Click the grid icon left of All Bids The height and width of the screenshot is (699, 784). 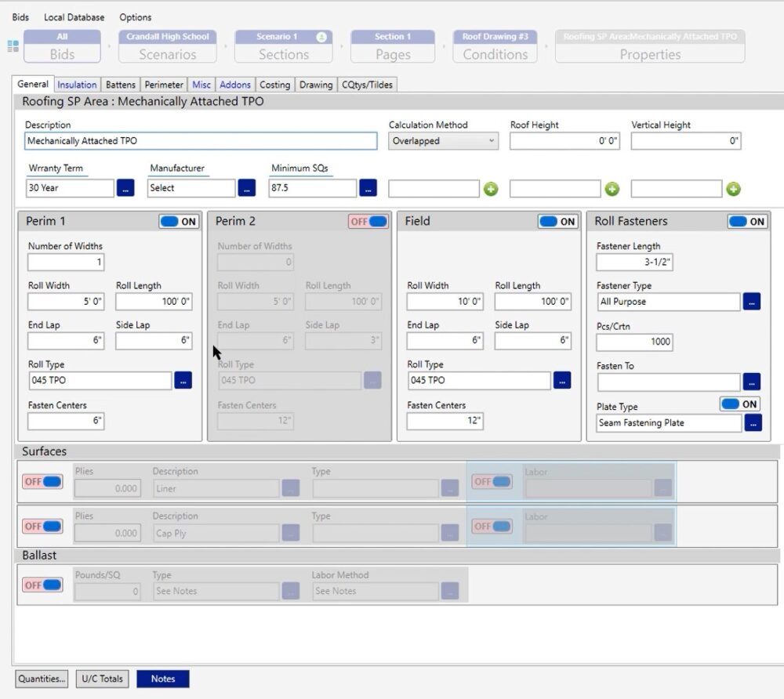click(13, 46)
